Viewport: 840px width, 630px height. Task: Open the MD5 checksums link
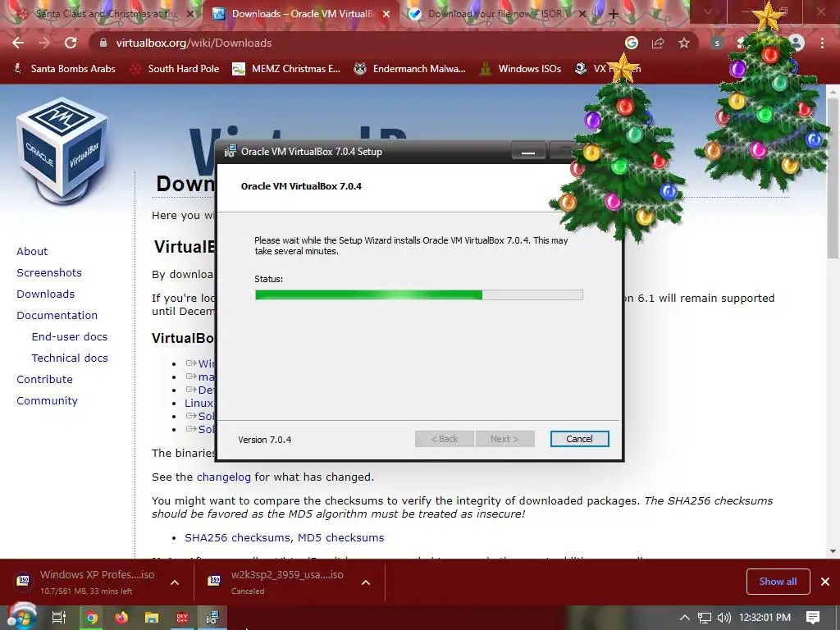[x=340, y=537]
